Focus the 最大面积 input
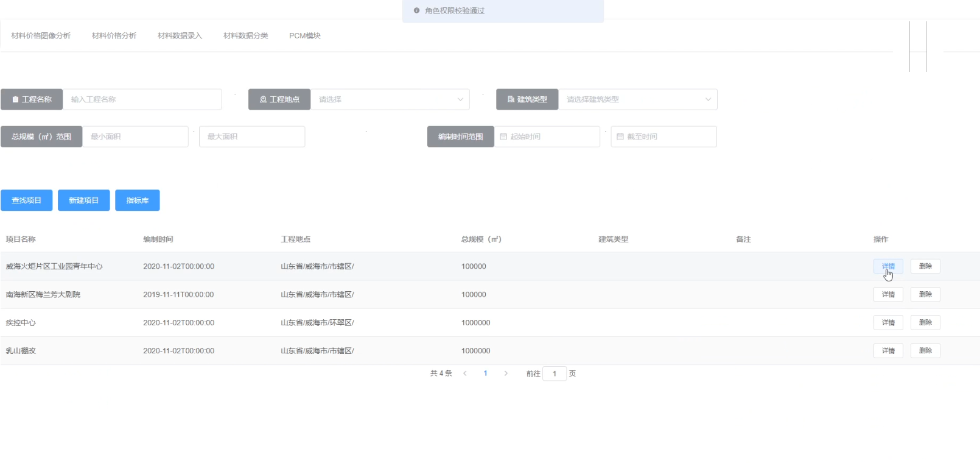Viewport: 980px width, 463px height. (x=252, y=136)
